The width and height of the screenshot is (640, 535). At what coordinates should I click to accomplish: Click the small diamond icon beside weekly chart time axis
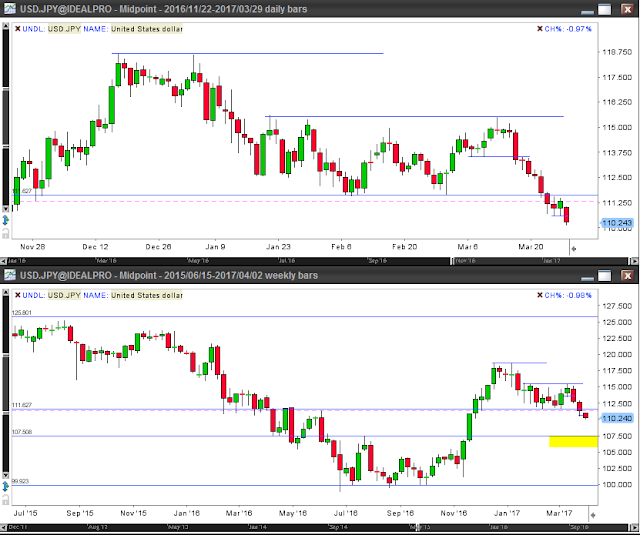(593, 515)
